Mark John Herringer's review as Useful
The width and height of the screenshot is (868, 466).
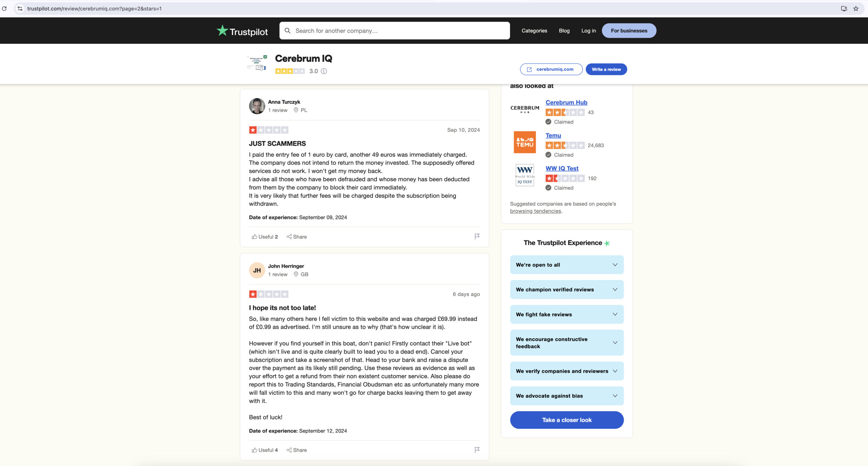point(264,450)
